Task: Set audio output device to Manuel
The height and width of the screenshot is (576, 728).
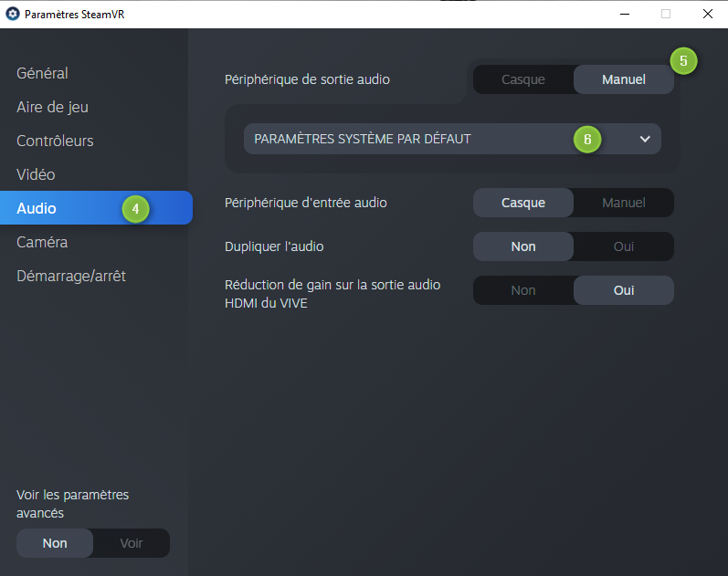Action: pyautogui.click(x=624, y=79)
